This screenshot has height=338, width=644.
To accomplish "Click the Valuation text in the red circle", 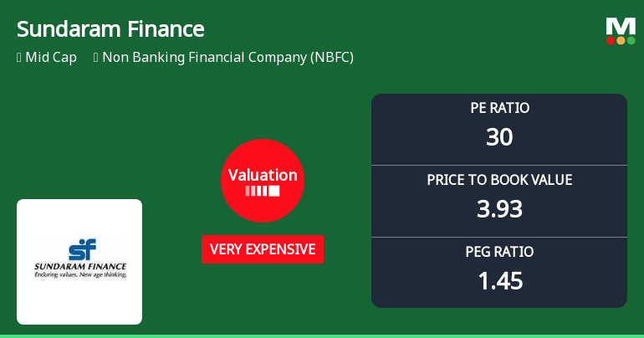I will pos(263,176).
